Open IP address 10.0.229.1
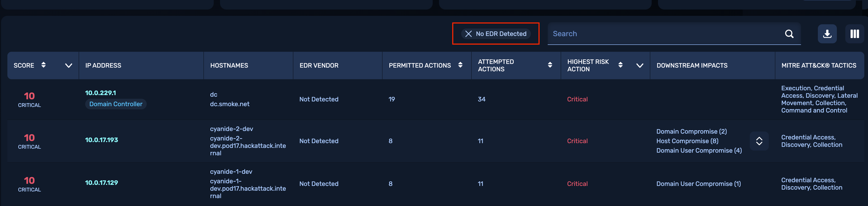Image resolution: width=868 pixels, height=206 pixels. (101, 93)
